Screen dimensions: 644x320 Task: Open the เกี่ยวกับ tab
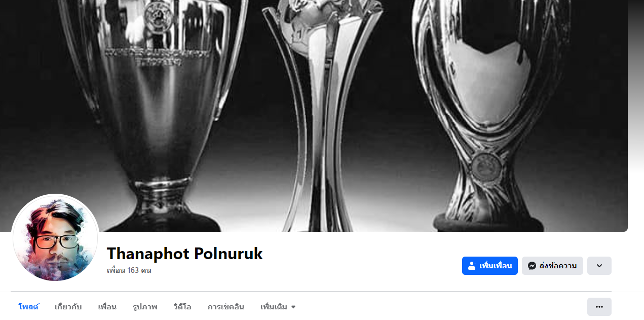[x=68, y=307]
